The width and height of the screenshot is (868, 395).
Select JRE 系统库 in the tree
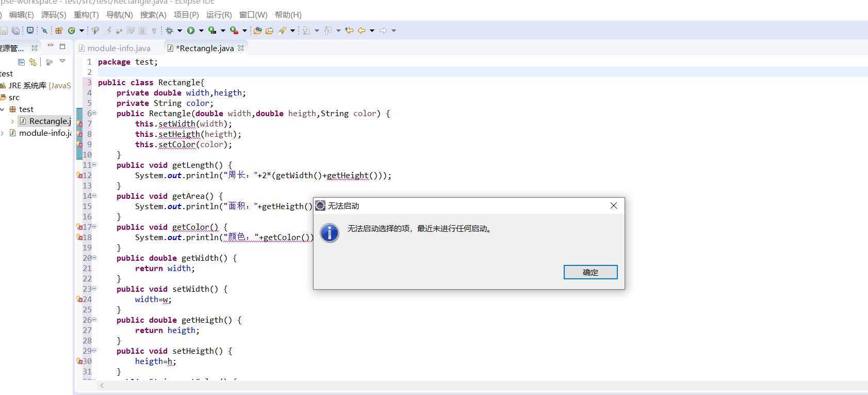(x=40, y=85)
